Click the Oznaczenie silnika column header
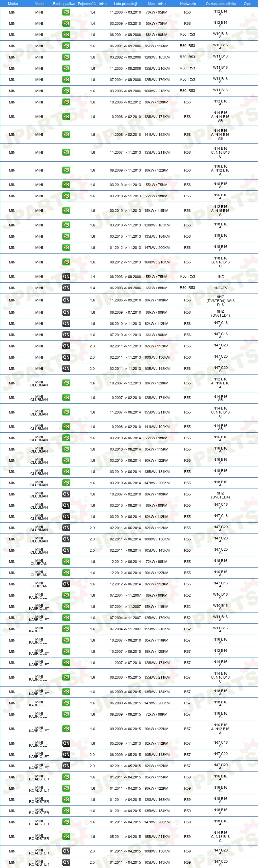258x868 pixels. [x=221, y=4]
